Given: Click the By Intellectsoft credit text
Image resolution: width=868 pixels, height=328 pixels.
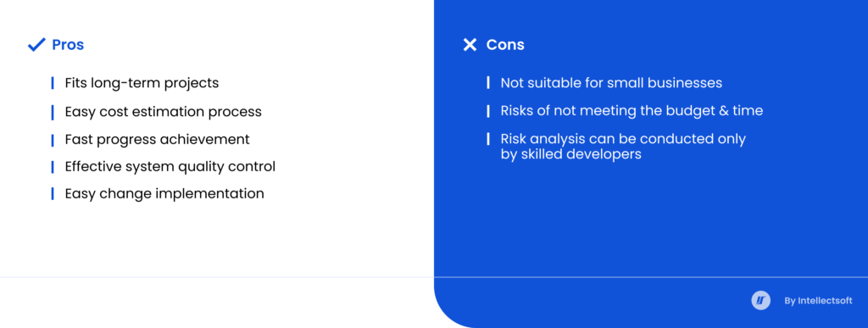Looking at the screenshot, I should click(x=818, y=301).
